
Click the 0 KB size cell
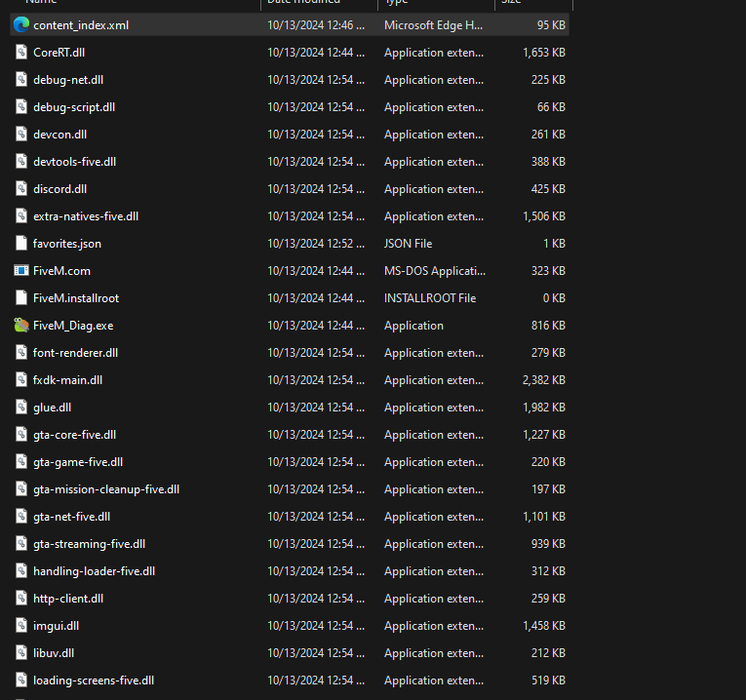pos(554,298)
